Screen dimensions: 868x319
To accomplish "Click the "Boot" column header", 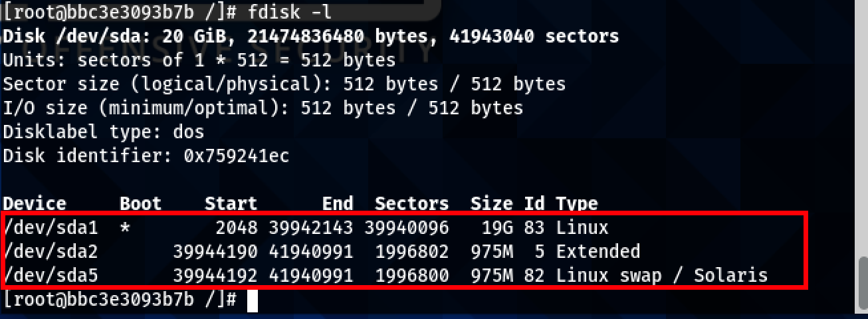I will [141, 203].
